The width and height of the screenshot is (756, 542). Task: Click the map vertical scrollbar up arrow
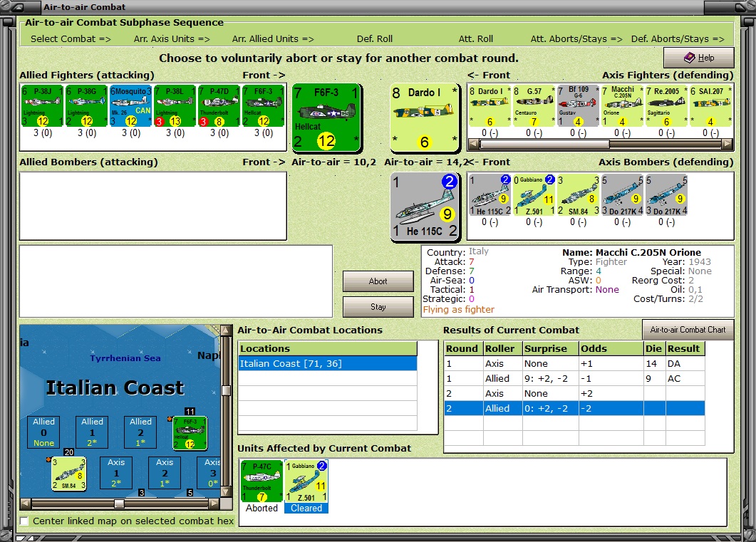pyautogui.click(x=225, y=330)
